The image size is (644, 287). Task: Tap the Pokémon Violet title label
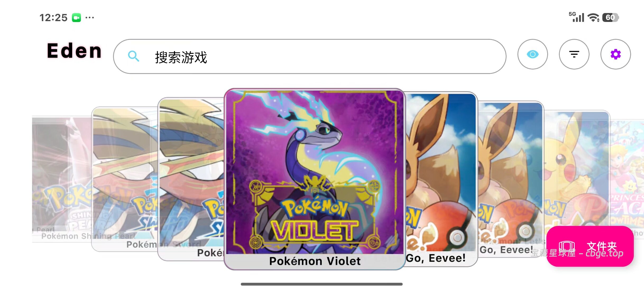coord(315,261)
